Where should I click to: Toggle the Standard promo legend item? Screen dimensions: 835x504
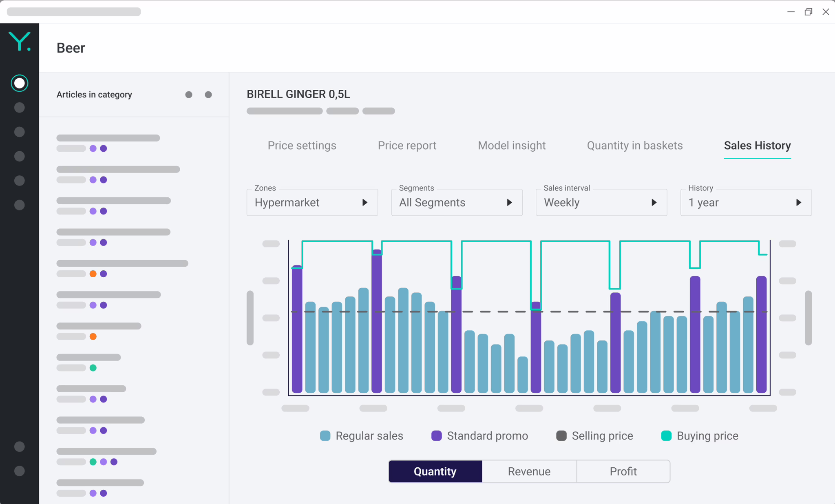click(479, 435)
